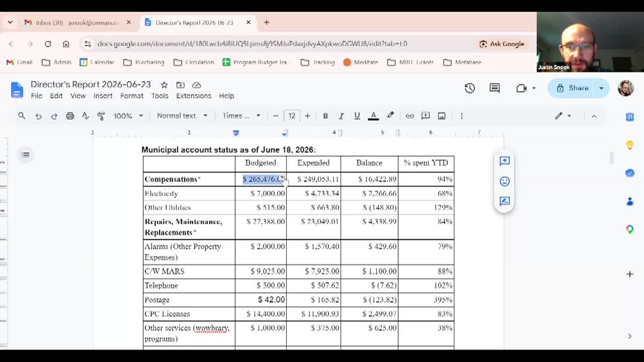
Task: Open the Purchasing bookmark folder
Action: click(144, 62)
